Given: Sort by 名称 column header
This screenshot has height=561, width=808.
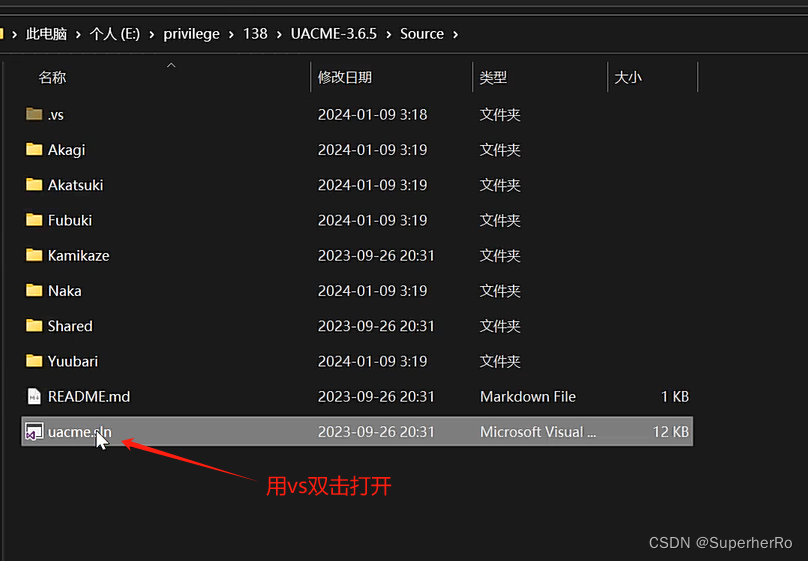Looking at the screenshot, I should tap(53, 77).
